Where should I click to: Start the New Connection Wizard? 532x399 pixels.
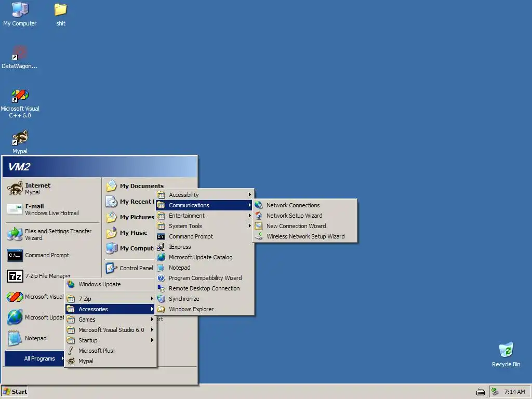pos(304,226)
